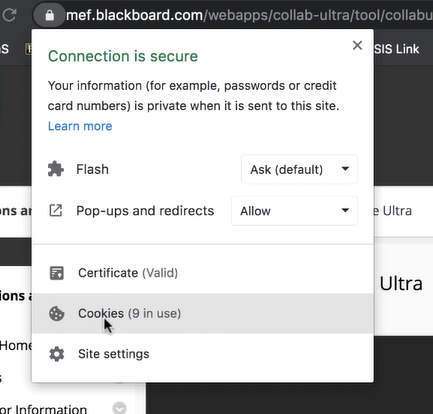Image resolution: width=433 pixels, height=414 pixels.
Task: Open the Flash Ask (default) dropdown
Action: point(299,169)
